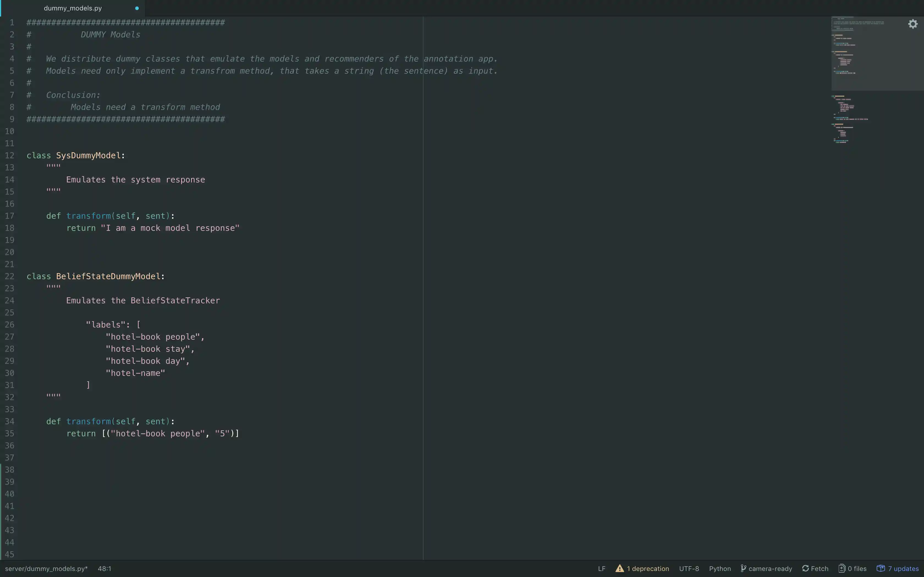Select the dummy_models.py tab
The width and height of the screenshot is (924, 577).
73,8
